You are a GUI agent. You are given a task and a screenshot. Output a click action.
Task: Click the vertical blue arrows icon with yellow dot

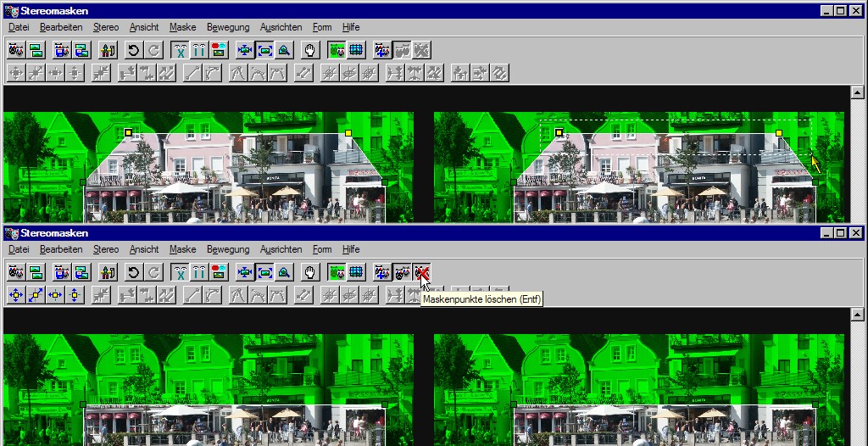coord(75,295)
